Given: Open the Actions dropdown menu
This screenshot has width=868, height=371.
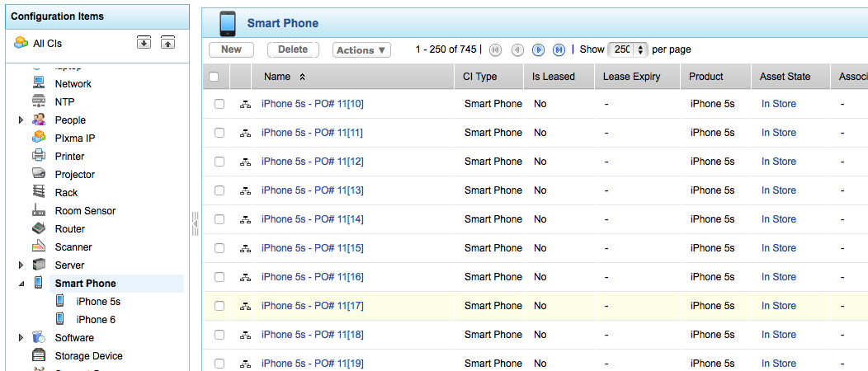Looking at the screenshot, I should [361, 49].
